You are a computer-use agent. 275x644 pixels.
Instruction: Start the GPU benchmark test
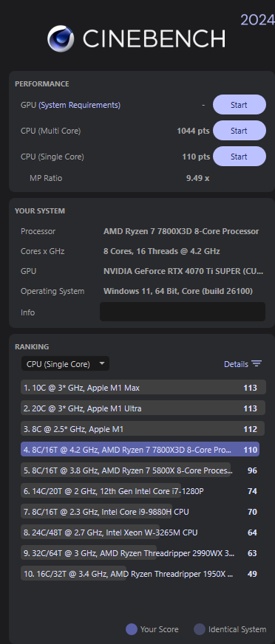point(240,105)
